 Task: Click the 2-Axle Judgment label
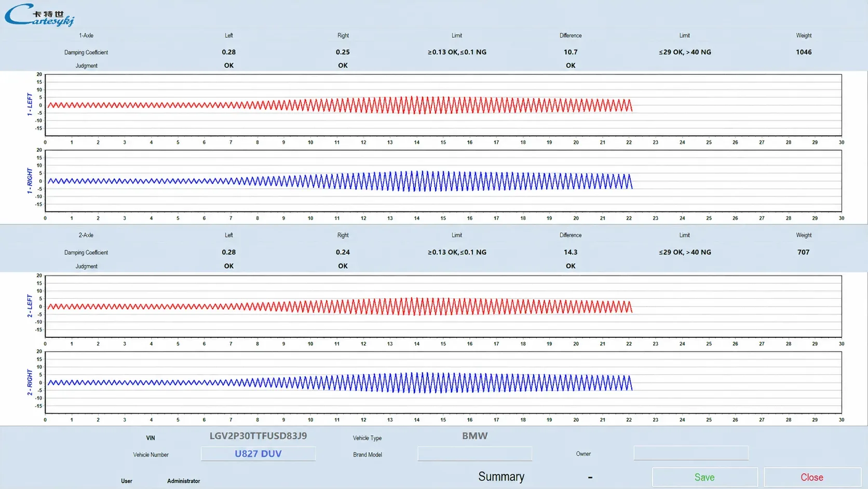[86, 266]
